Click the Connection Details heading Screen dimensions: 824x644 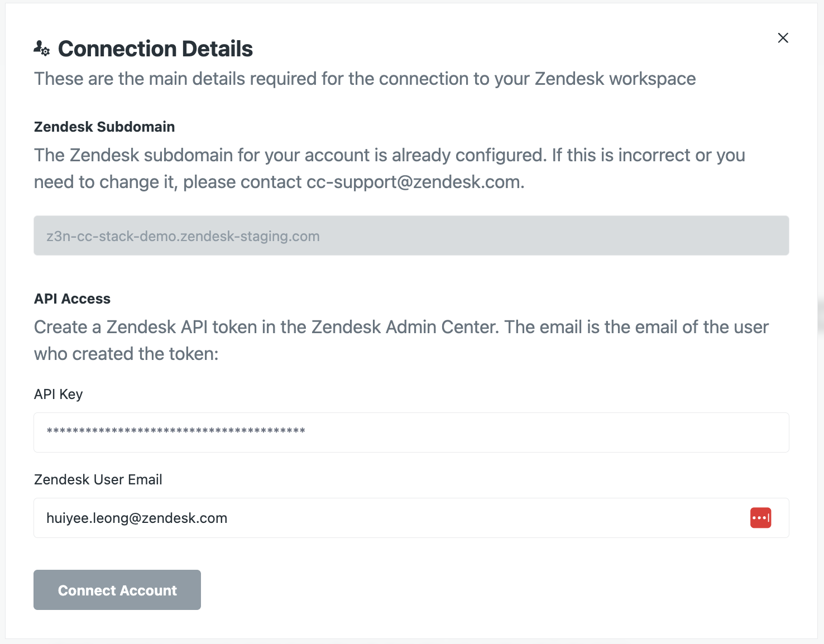155,49
